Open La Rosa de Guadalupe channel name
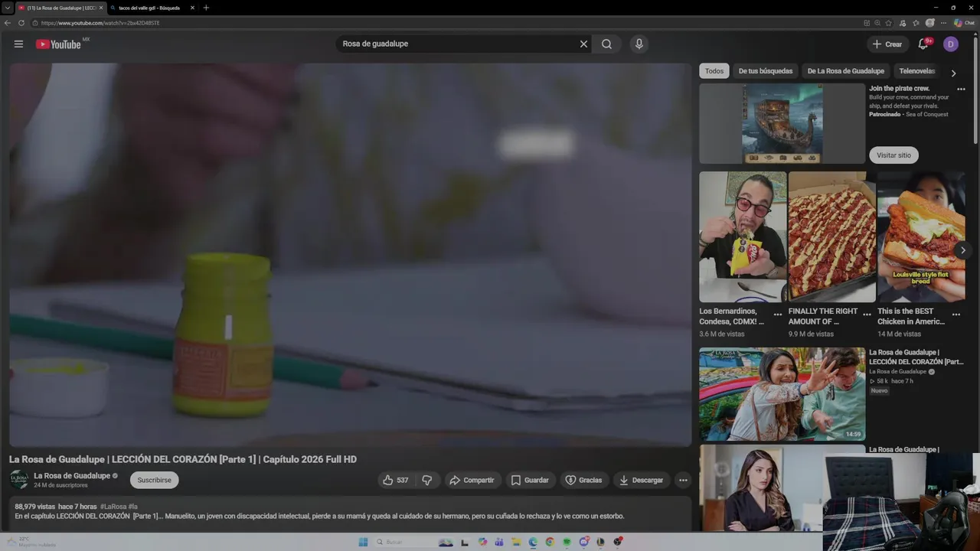This screenshot has width=980, height=551. 72,475
